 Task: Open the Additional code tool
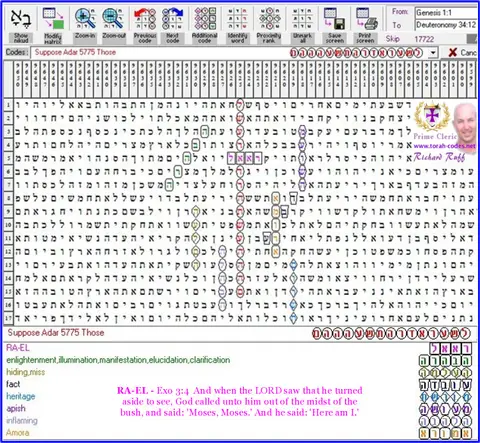pyautogui.click(x=205, y=25)
